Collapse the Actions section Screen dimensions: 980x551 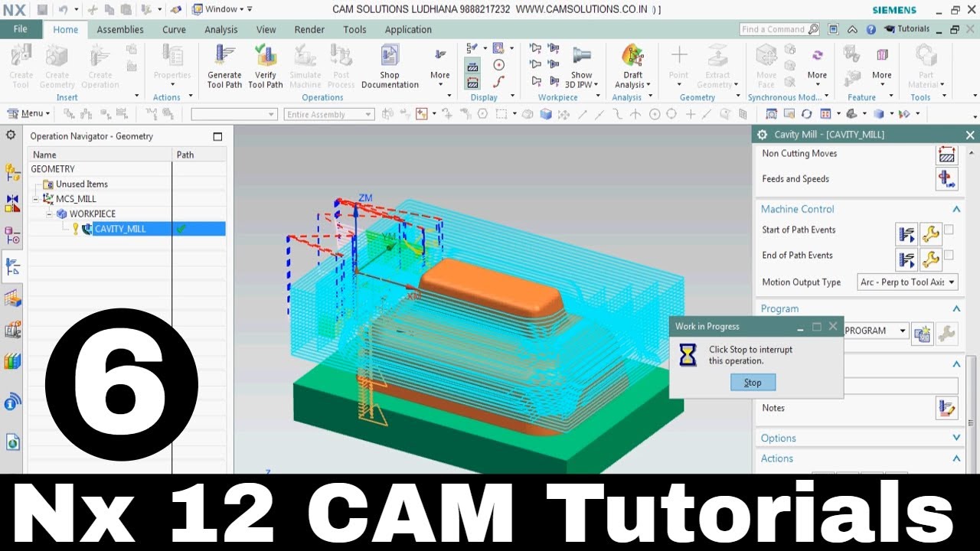956,458
